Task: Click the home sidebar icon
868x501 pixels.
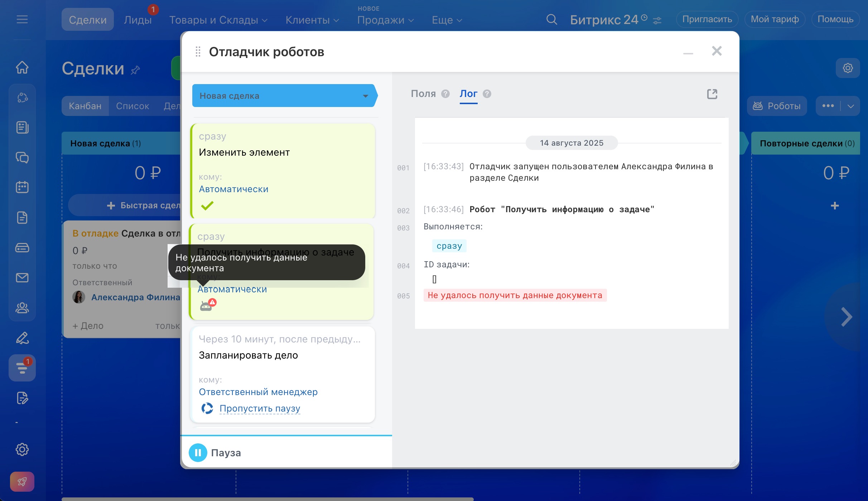Action: tap(22, 67)
